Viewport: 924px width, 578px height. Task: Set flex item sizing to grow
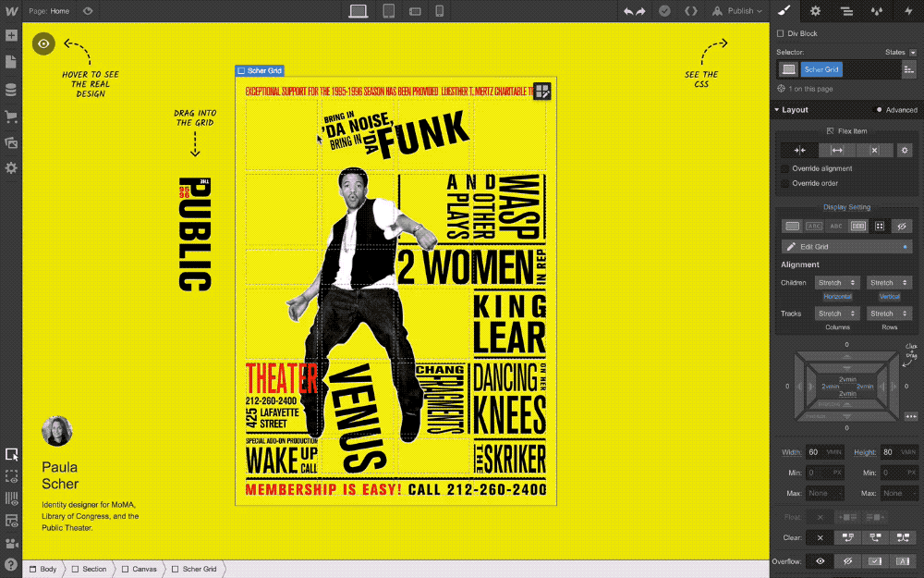point(837,151)
